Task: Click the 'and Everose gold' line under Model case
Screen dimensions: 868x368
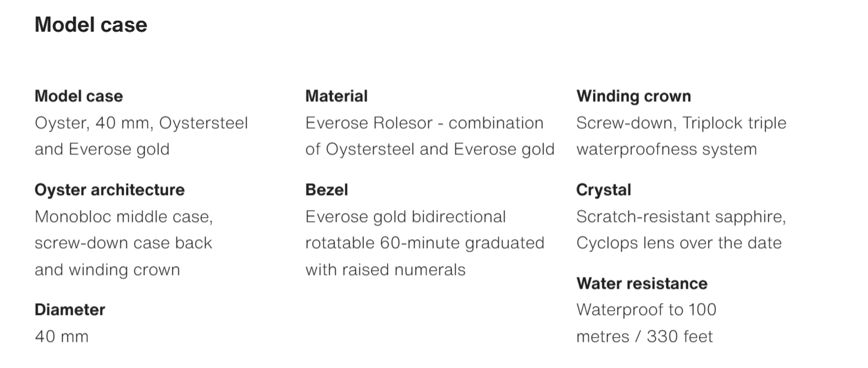Action: coord(102,149)
